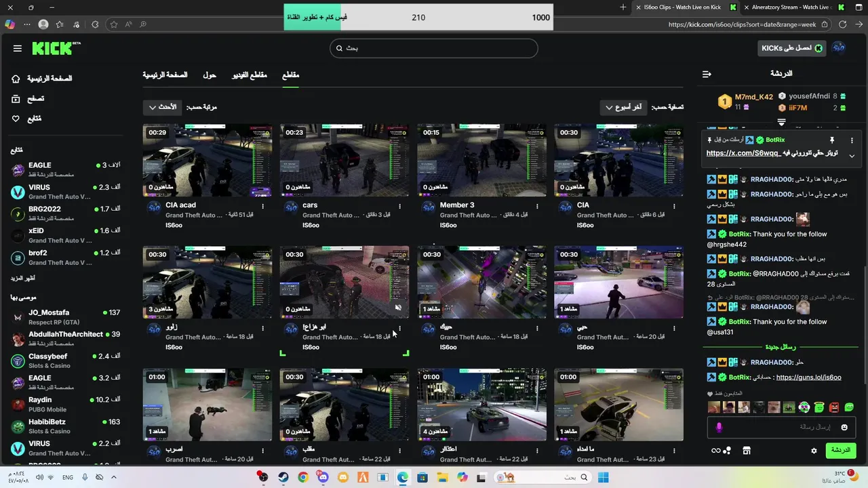Open the 31°C weather widget

pyautogui.click(x=841, y=476)
